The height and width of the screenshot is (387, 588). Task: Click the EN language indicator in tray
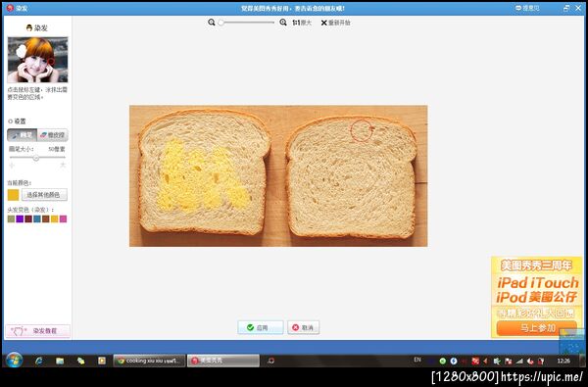(x=417, y=360)
